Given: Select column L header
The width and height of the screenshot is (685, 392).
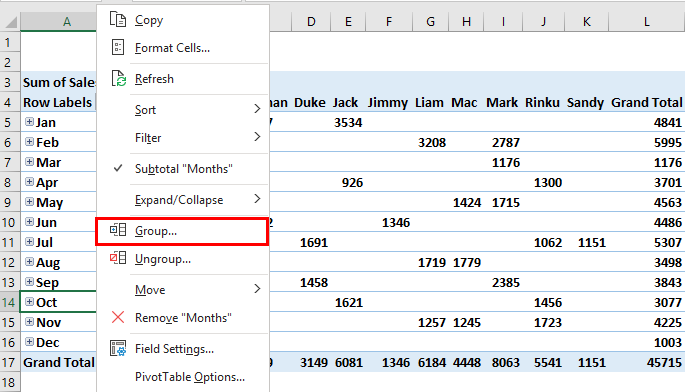Looking at the screenshot, I should [647, 21].
